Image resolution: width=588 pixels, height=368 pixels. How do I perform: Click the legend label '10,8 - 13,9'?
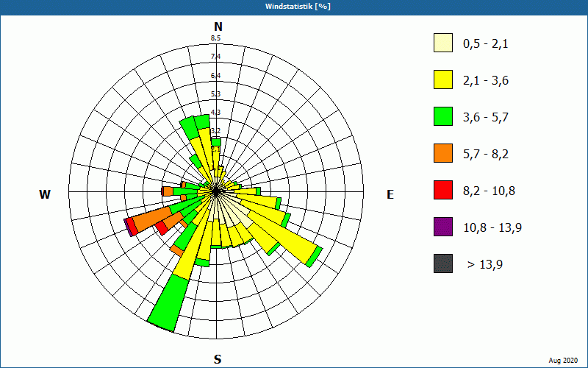coord(492,228)
